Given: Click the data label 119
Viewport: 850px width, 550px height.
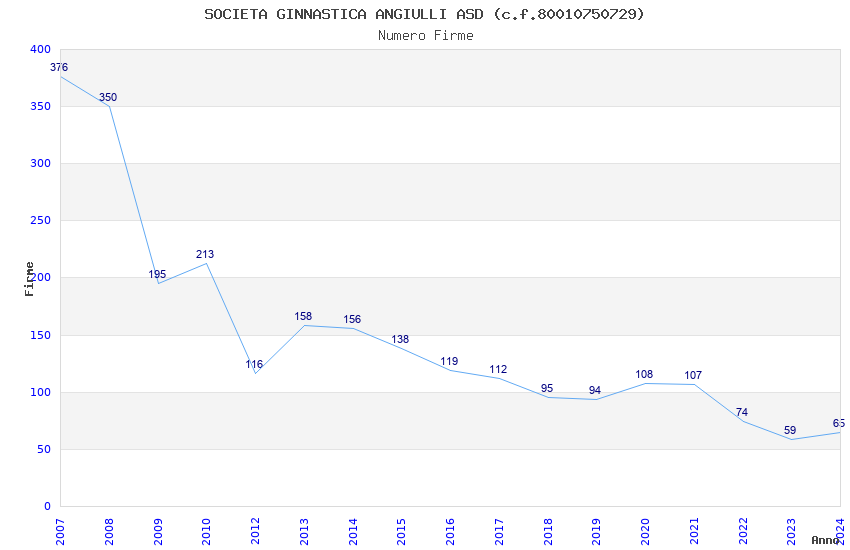Looking at the screenshot, I should click(449, 361).
